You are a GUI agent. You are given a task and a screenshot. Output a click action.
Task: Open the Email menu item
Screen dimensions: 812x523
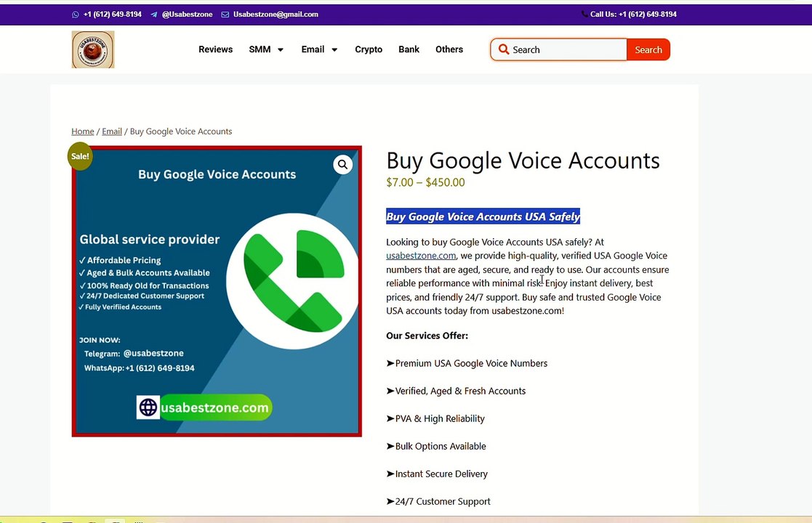click(313, 49)
